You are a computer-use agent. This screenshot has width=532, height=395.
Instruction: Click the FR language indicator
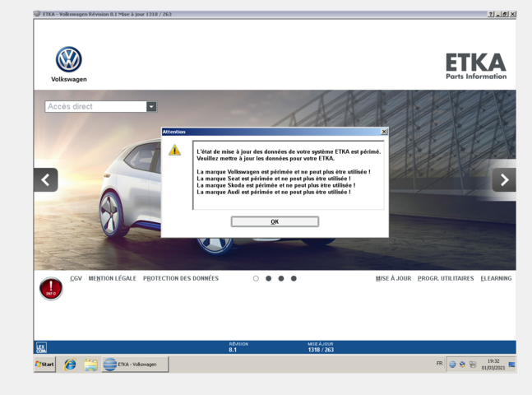point(439,364)
